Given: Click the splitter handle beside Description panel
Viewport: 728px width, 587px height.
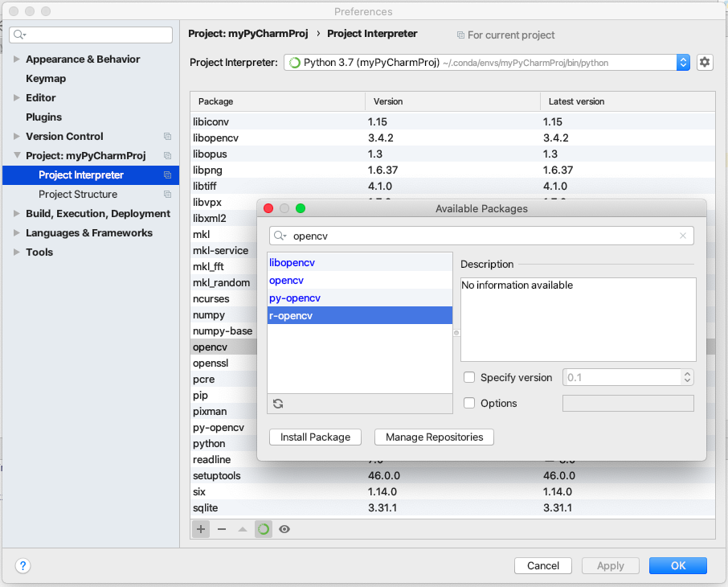Looking at the screenshot, I should [x=456, y=333].
